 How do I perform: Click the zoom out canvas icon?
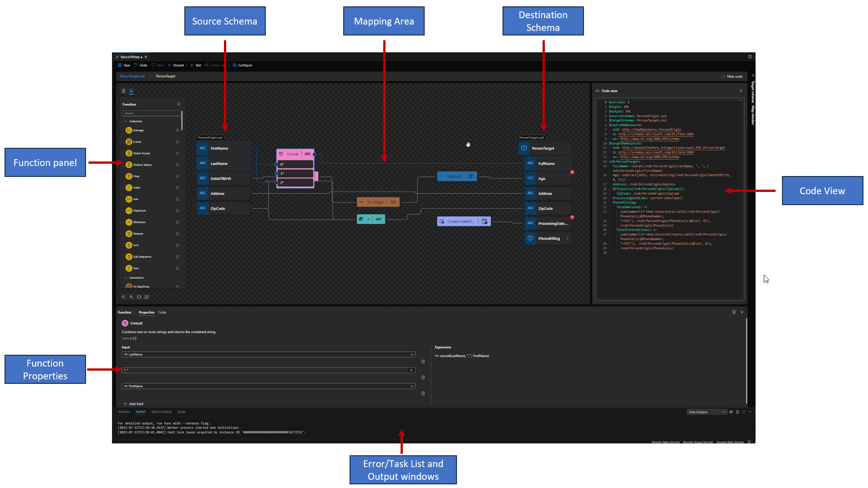pyautogui.click(x=123, y=297)
